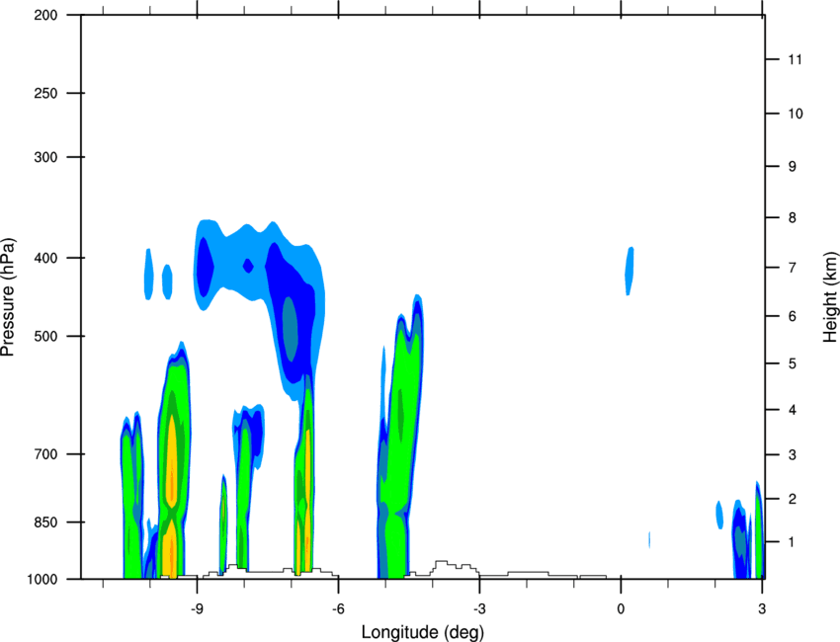
Task: Click the -3 longitude tick label
Action: [479, 608]
